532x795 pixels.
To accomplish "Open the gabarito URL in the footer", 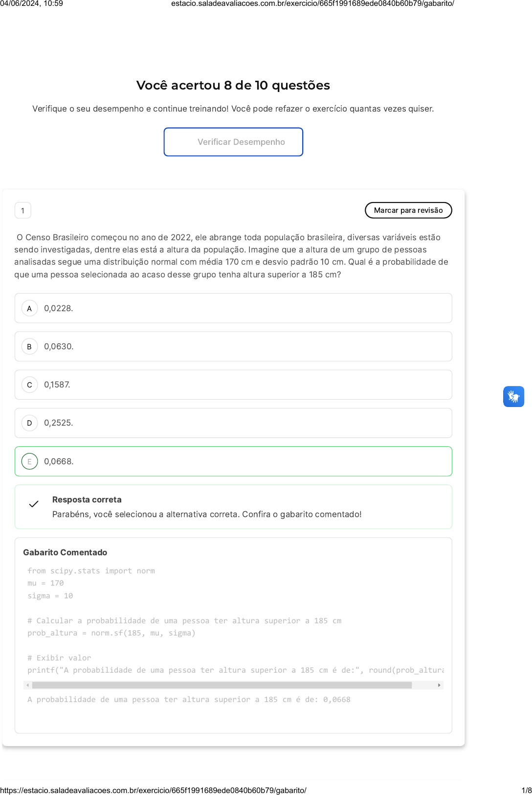I will pos(153,790).
